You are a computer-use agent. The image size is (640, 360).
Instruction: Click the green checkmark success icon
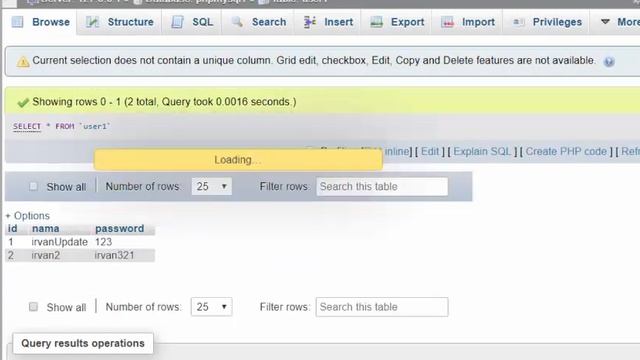coord(23,102)
